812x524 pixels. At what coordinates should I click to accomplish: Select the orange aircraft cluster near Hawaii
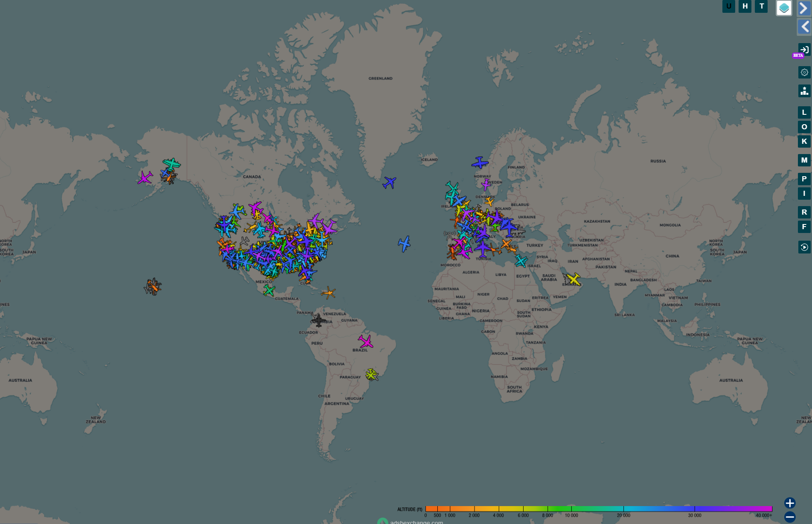[153, 287]
